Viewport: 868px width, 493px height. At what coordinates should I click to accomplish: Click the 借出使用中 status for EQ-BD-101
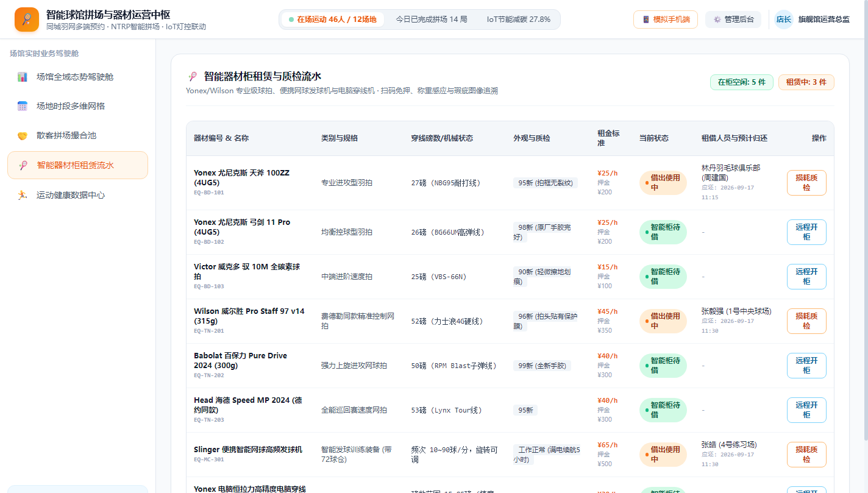(663, 183)
